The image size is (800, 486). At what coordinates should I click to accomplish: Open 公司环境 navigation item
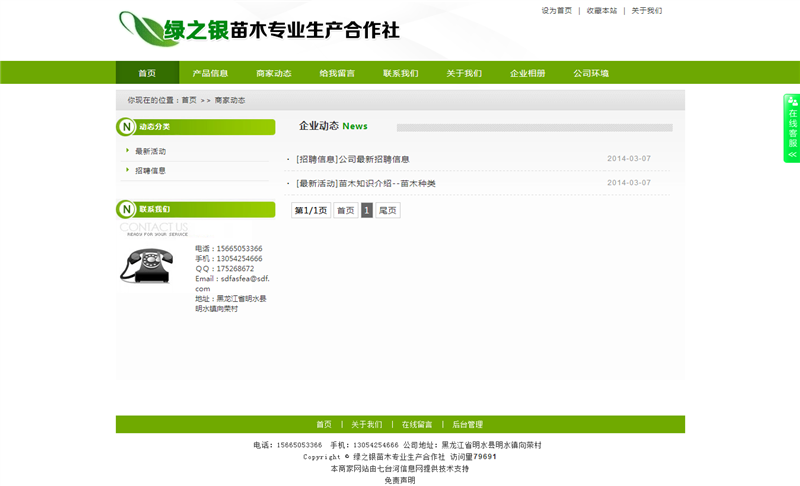591,73
